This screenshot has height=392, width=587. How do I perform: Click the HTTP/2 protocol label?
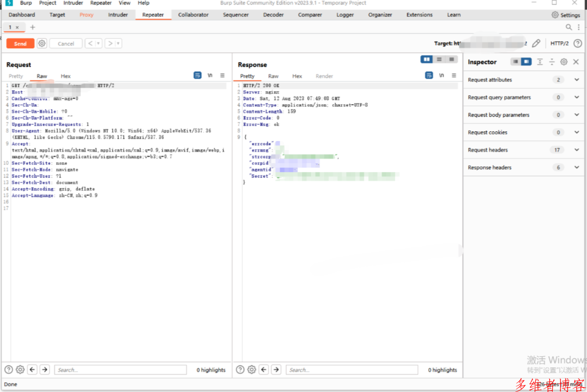(559, 43)
